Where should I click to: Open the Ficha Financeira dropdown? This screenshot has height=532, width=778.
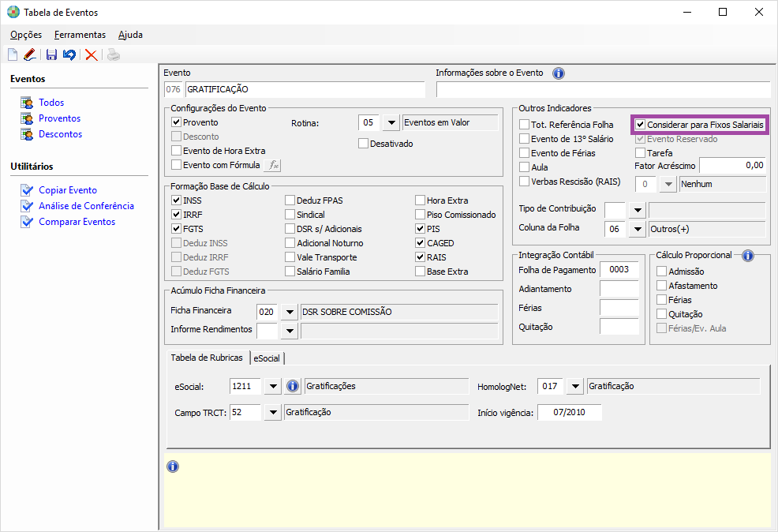pyautogui.click(x=290, y=312)
